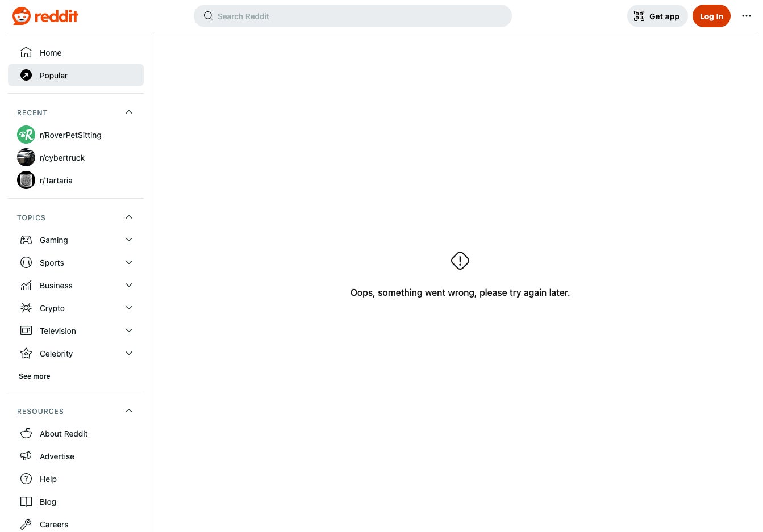Click the Log In button
The image size is (763, 532).
coord(711,16)
